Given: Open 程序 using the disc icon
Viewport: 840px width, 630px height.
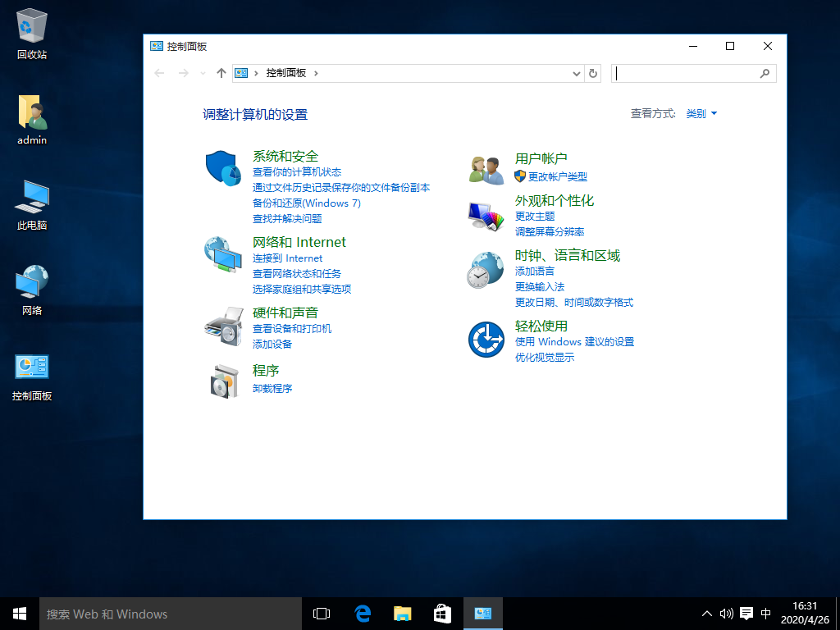Looking at the screenshot, I should coord(221,379).
